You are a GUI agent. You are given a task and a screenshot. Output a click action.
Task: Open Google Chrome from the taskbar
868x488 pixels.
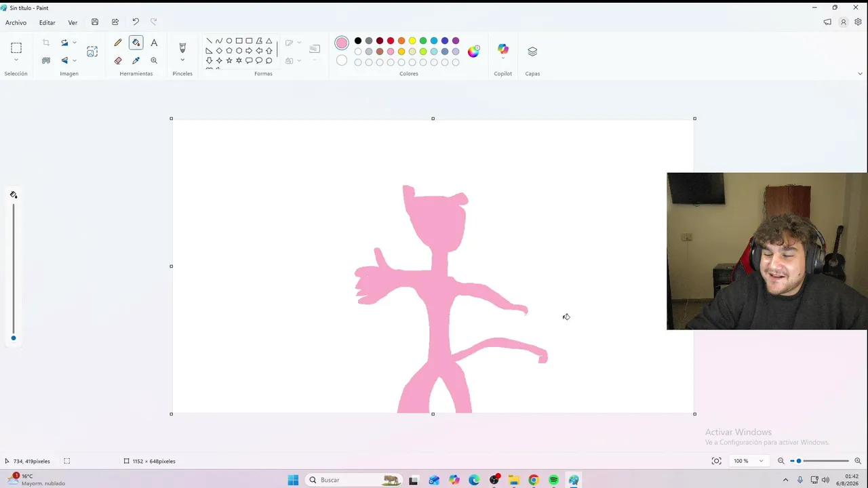coord(534,480)
